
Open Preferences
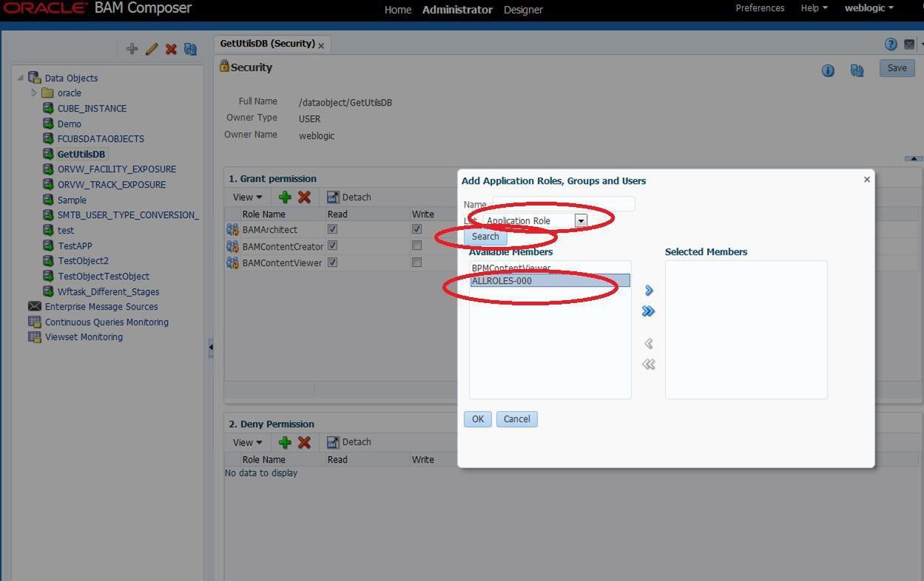pos(760,8)
